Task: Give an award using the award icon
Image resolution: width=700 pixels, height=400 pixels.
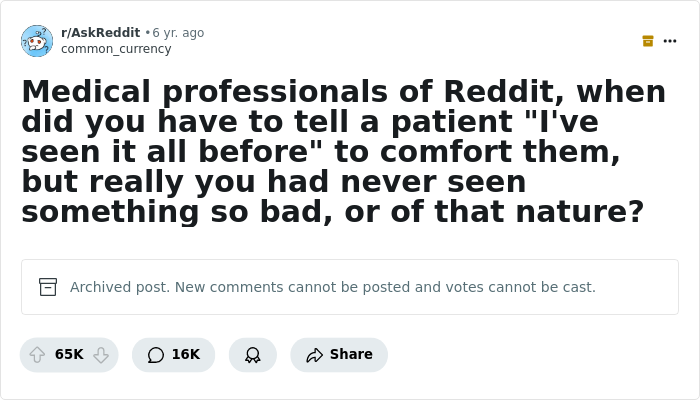Action: tap(253, 355)
